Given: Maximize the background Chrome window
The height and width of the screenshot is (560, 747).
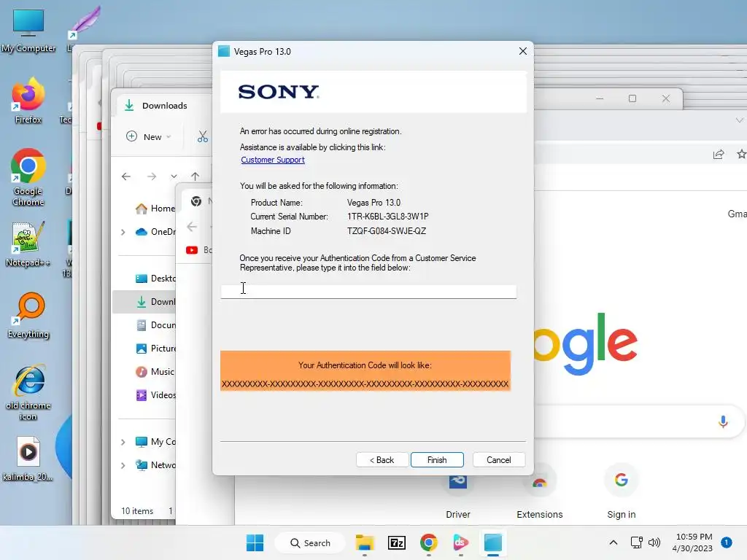Looking at the screenshot, I should [x=632, y=98].
